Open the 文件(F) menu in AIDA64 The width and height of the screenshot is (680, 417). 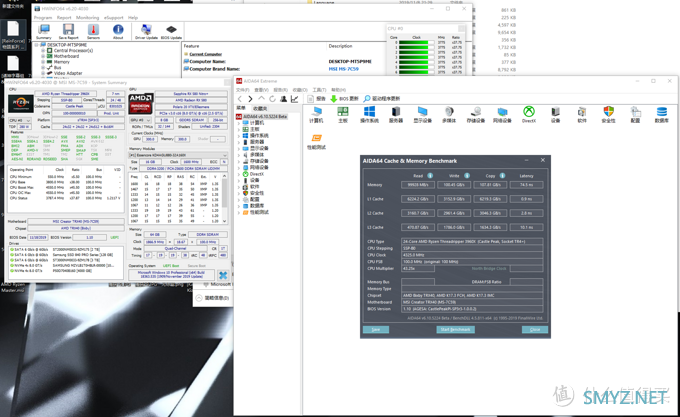point(243,90)
